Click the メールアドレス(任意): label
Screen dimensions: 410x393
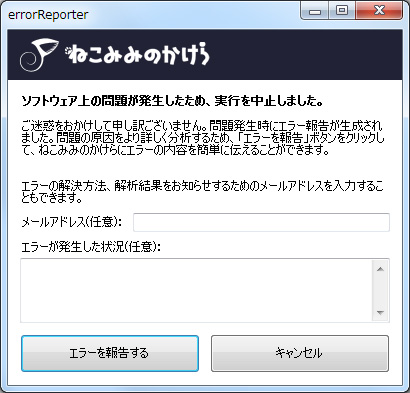coord(72,222)
